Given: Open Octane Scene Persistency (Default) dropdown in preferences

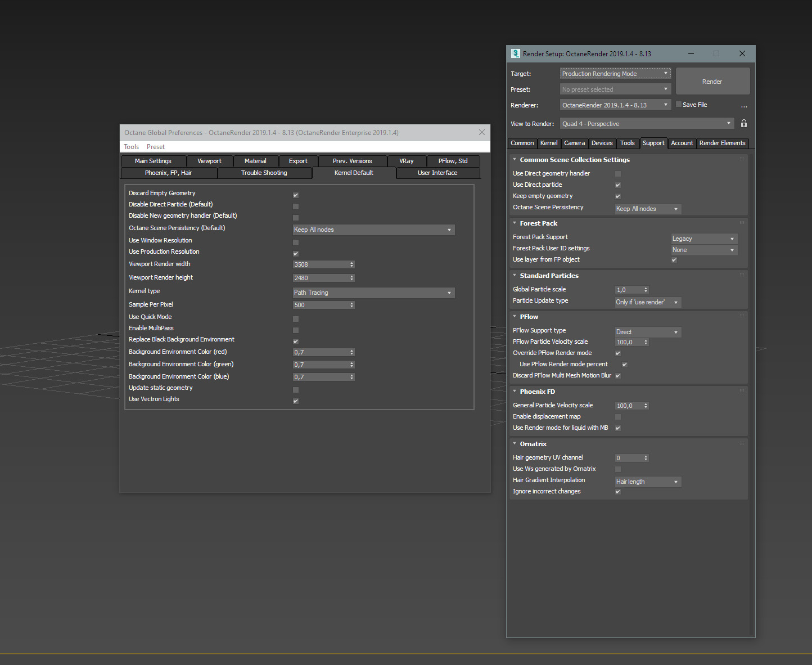Looking at the screenshot, I should point(373,230).
